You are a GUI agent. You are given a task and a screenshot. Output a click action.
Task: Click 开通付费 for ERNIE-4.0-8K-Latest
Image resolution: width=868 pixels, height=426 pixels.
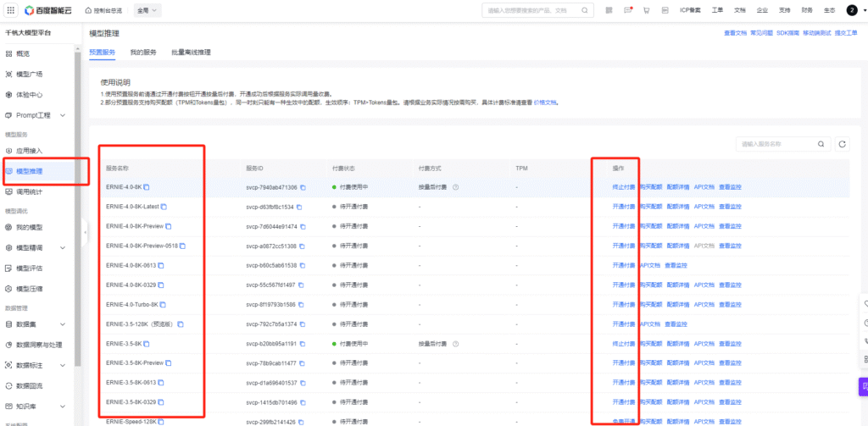(624, 207)
